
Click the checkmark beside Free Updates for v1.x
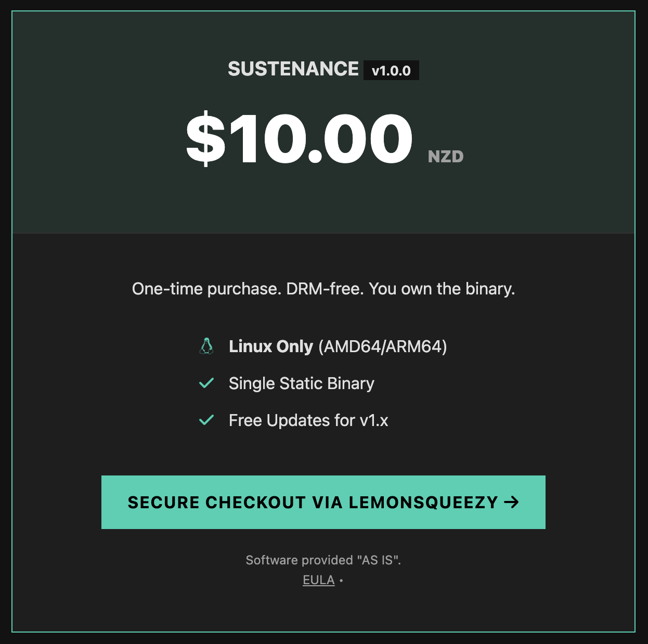coord(206,420)
